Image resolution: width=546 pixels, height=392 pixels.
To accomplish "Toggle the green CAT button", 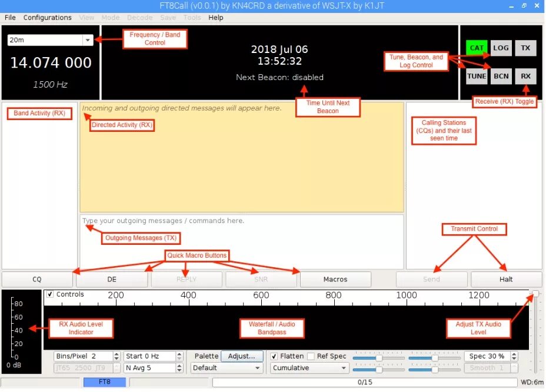I will (477, 48).
